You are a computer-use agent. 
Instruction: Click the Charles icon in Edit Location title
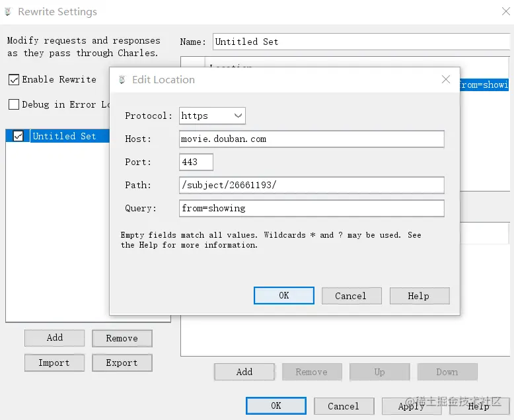[122, 80]
